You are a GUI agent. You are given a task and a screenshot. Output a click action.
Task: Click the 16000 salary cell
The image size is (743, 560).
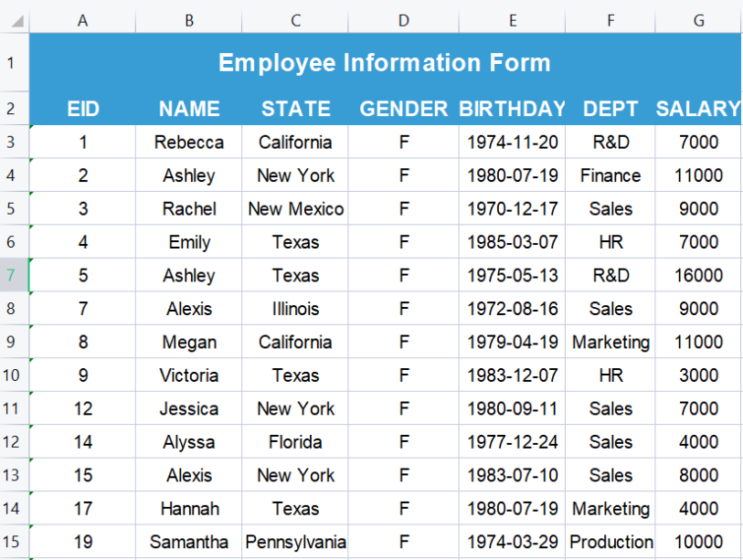click(x=698, y=276)
